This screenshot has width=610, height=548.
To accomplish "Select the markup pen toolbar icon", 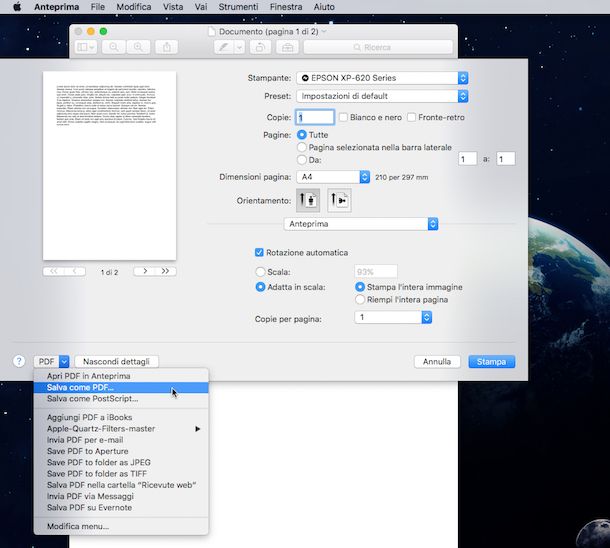I will (x=224, y=47).
